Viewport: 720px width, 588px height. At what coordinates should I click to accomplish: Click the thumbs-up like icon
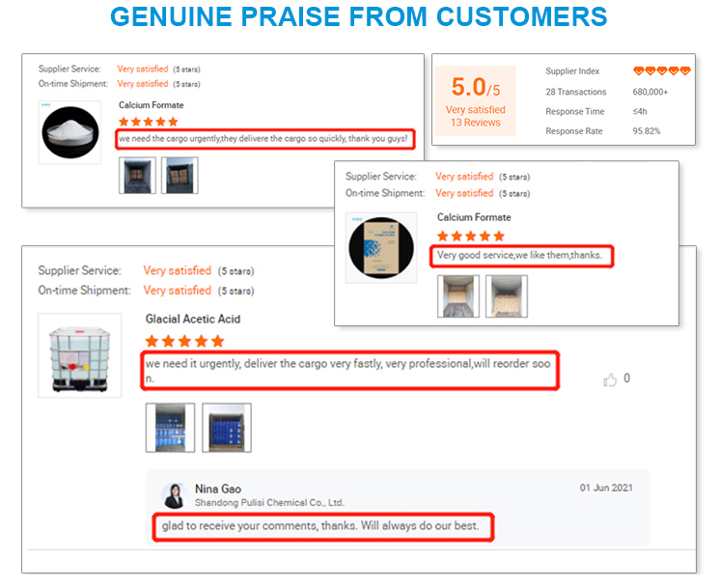point(610,379)
